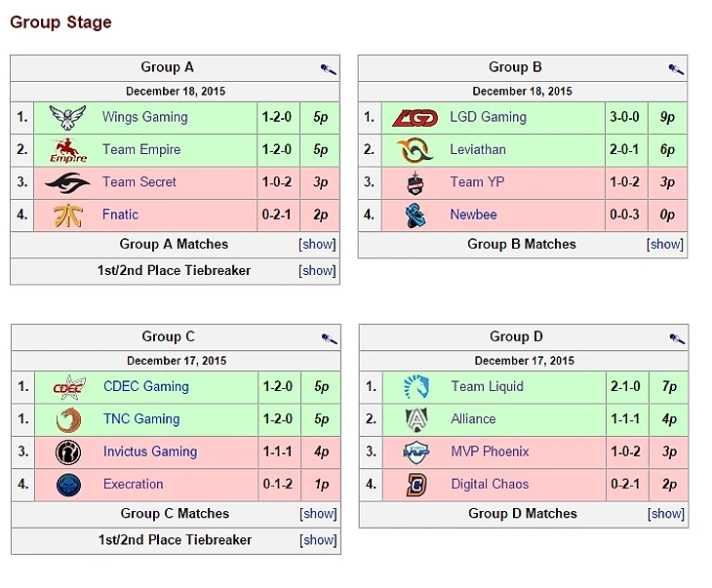Click the Team Liquid logo icon
The image size is (712, 588).
click(x=416, y=387)
